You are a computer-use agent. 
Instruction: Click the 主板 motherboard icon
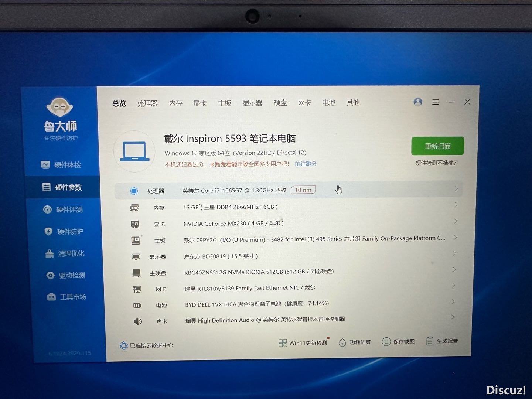tap(136, 241)
